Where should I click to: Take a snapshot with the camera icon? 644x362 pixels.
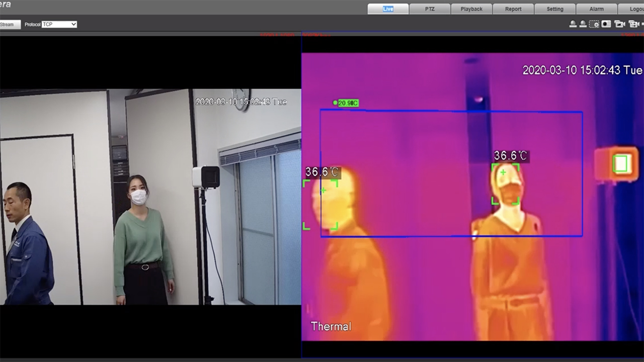tap(606, 24)
